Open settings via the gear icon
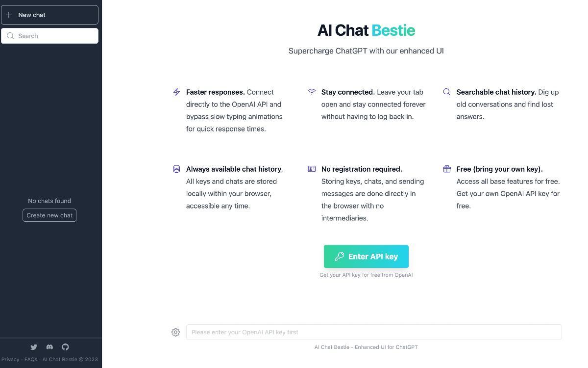This screenshot has height=368, width=588. point(175,332)
